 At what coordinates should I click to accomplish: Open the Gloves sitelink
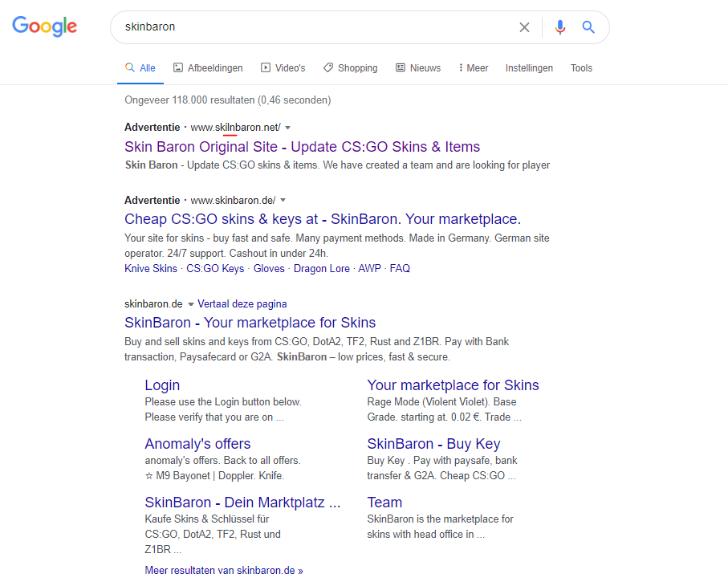[x=269, y=268]
